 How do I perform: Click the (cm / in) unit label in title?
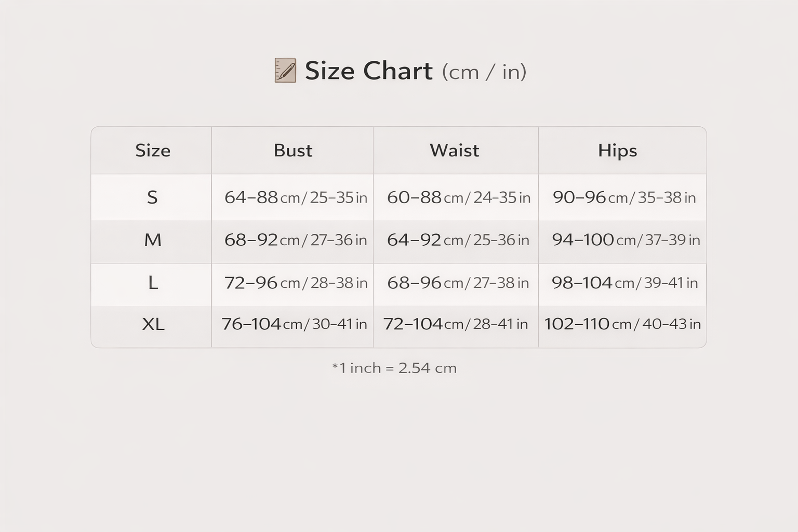coord(484,72)
